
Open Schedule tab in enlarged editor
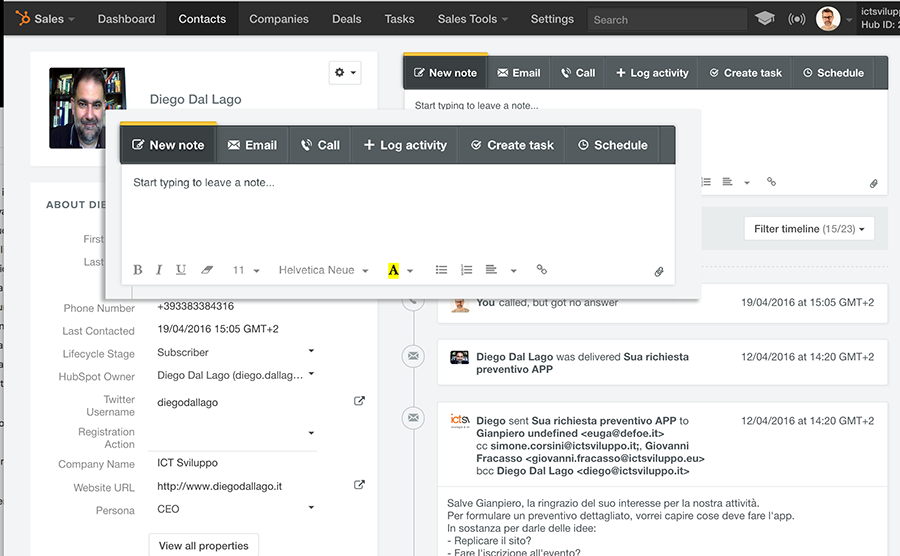[612, 145]
